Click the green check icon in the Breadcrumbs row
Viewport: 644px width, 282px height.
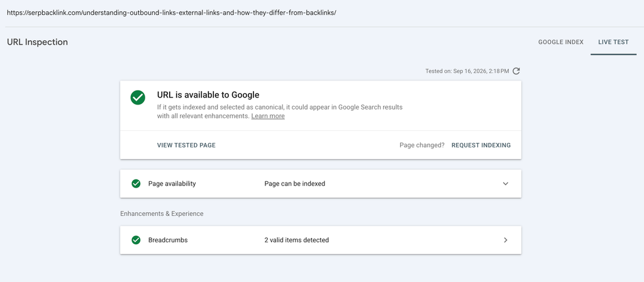[136, 240]
